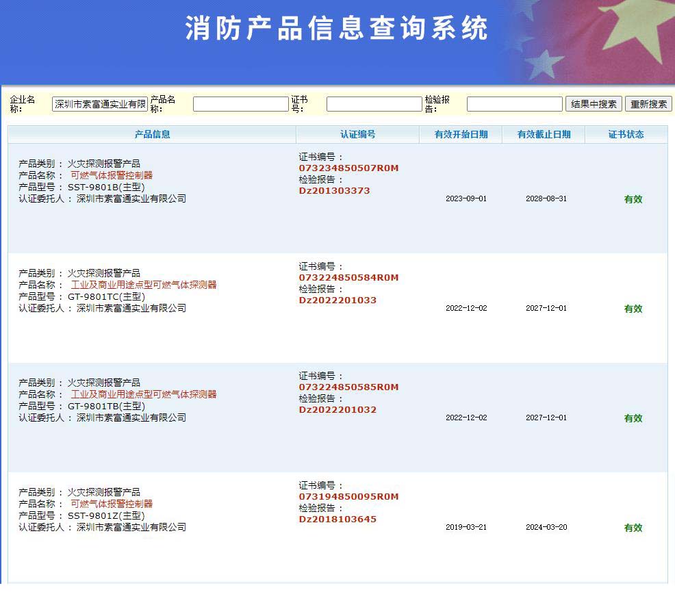Click the 认证编号 column header
Image resolution: width=675 pixels, height=616 pixels.
357,134
